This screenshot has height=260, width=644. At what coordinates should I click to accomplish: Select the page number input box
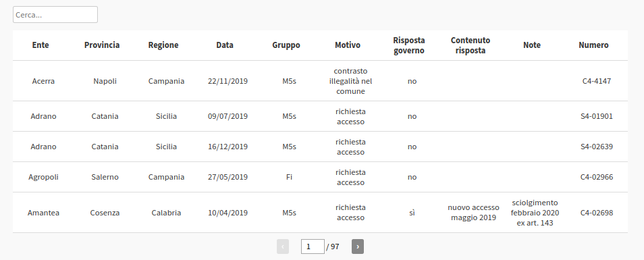coord(313,246)
